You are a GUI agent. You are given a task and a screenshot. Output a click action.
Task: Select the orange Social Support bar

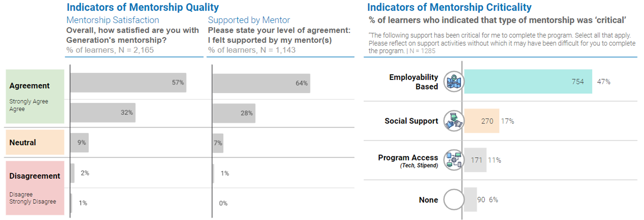481,121
